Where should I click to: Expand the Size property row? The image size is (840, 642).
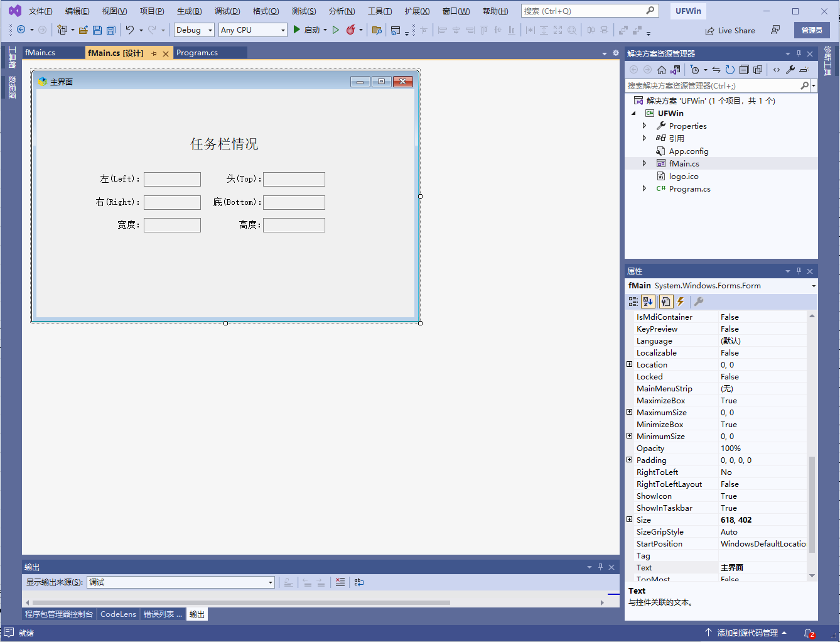630,520
